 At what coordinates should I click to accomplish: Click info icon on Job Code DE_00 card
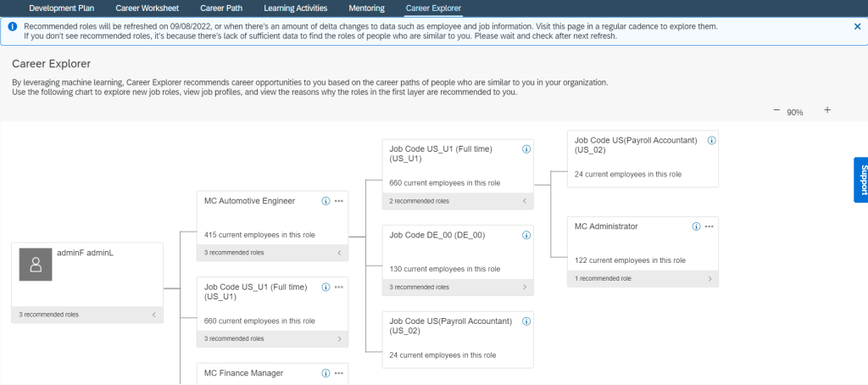pyautogui.click(x=526, y=235)
